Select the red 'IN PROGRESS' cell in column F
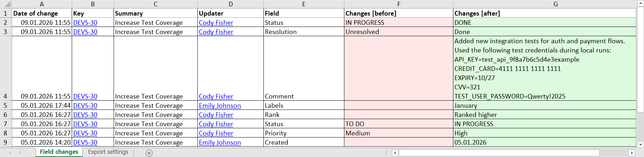 coord(398,23)
